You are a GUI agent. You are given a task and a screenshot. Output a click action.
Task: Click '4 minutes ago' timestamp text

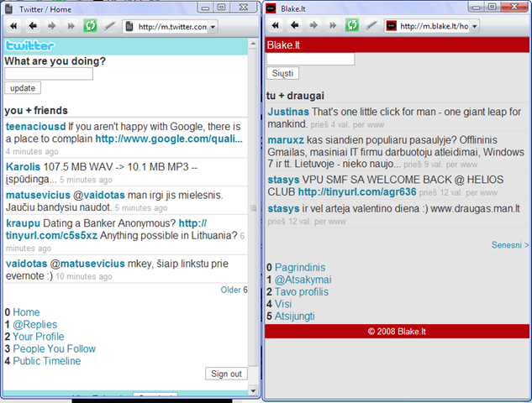pos(32,151)
